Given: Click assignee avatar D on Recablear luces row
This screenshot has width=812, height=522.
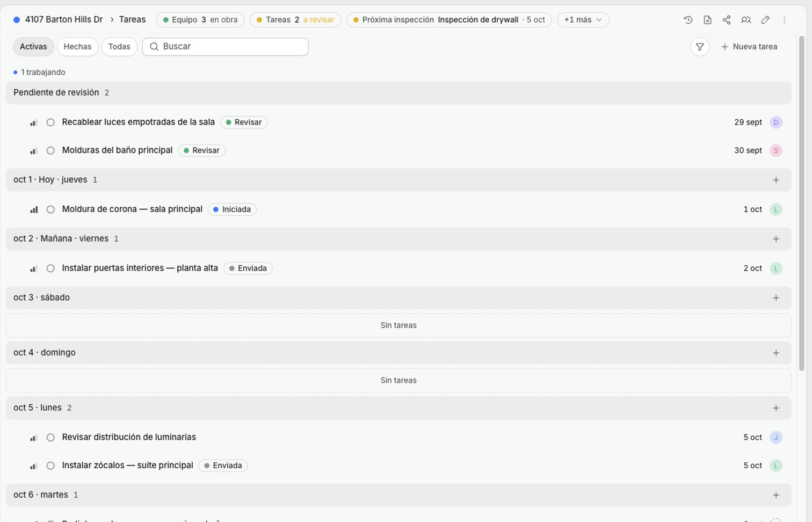Looking at the screenshot, I should tap(776, 122).
